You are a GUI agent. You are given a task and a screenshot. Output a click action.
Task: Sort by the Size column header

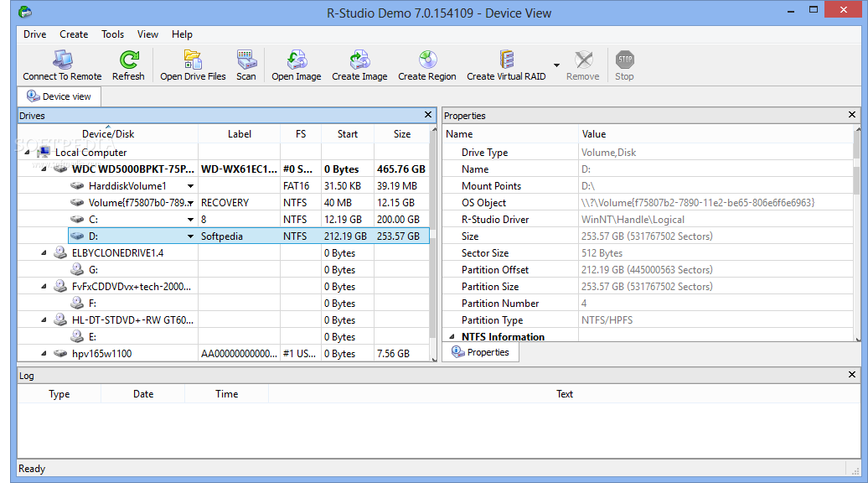click(x=402, y=133)
